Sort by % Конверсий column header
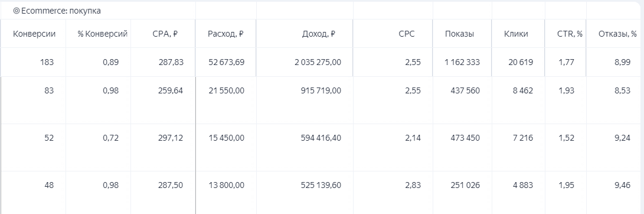The height and width of the screenshot is (214, 644). click(x=103, y=34)
